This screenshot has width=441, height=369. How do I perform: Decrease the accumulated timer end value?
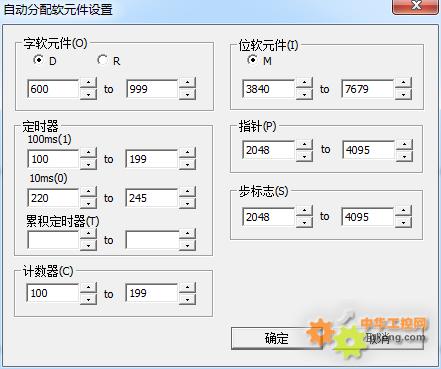(187, 245)
